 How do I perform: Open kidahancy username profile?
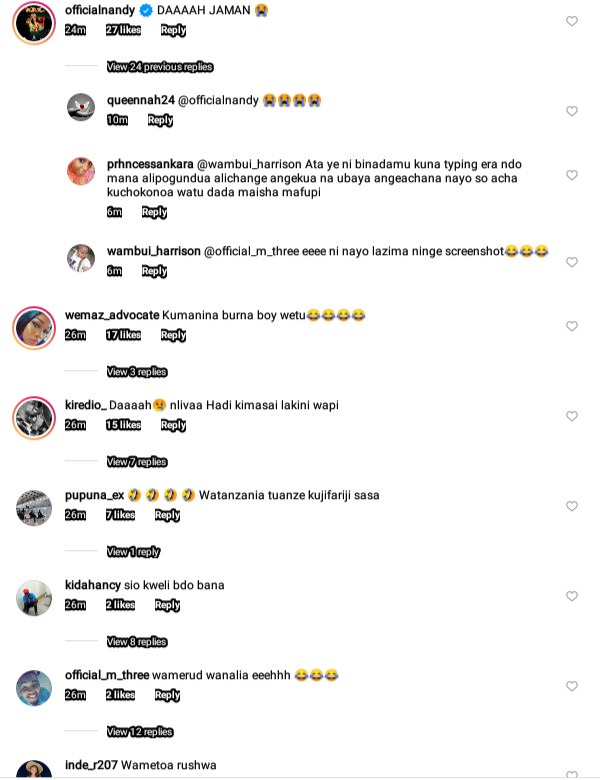click(93, 585)
